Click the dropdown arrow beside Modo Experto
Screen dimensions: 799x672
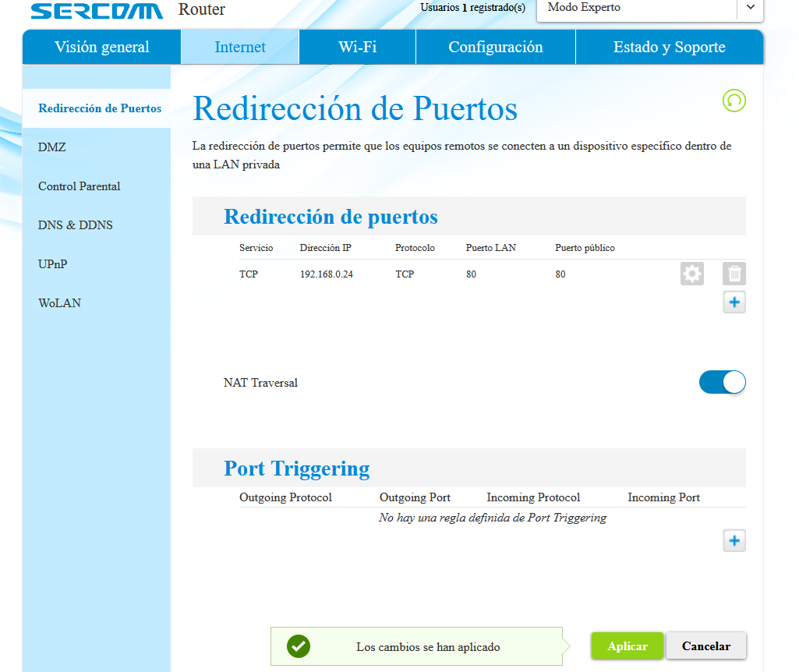point(750,8)
